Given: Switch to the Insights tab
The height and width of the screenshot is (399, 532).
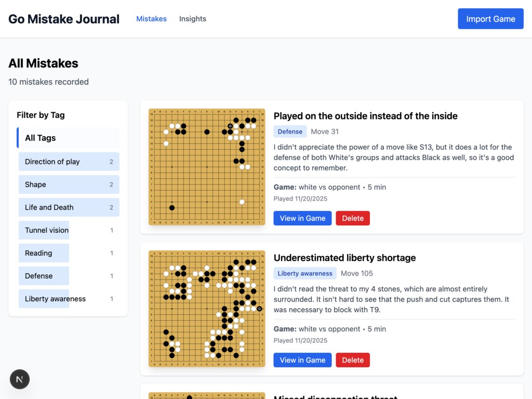Looking at the screenshot, I should [x=192, y=19].
